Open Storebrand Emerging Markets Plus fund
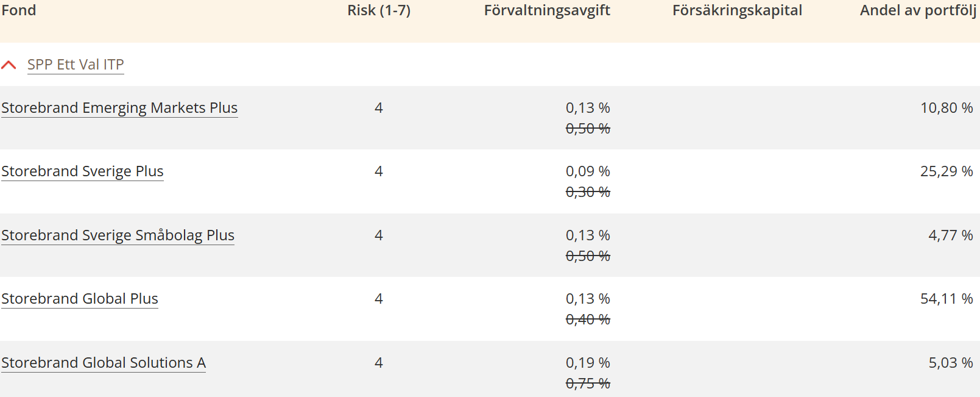Screen dimensions: 980x397 coord(119,108)
